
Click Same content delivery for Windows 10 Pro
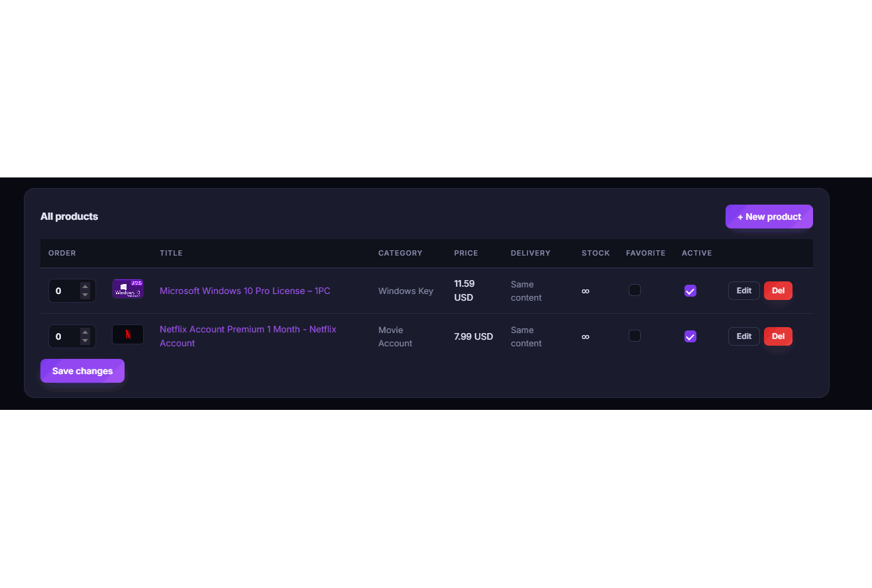click(526, 291)
